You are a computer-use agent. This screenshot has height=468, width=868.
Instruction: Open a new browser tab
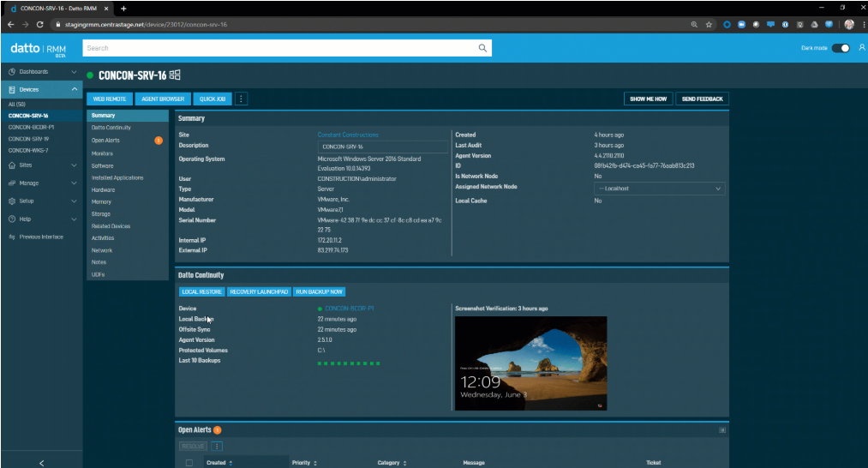123,9
